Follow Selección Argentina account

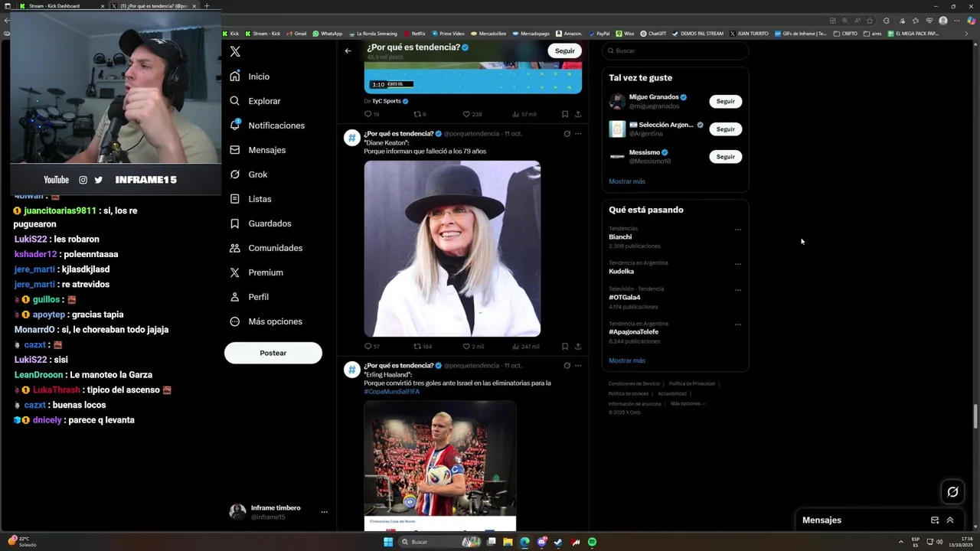pyautogui.click(x=725, y=129)
